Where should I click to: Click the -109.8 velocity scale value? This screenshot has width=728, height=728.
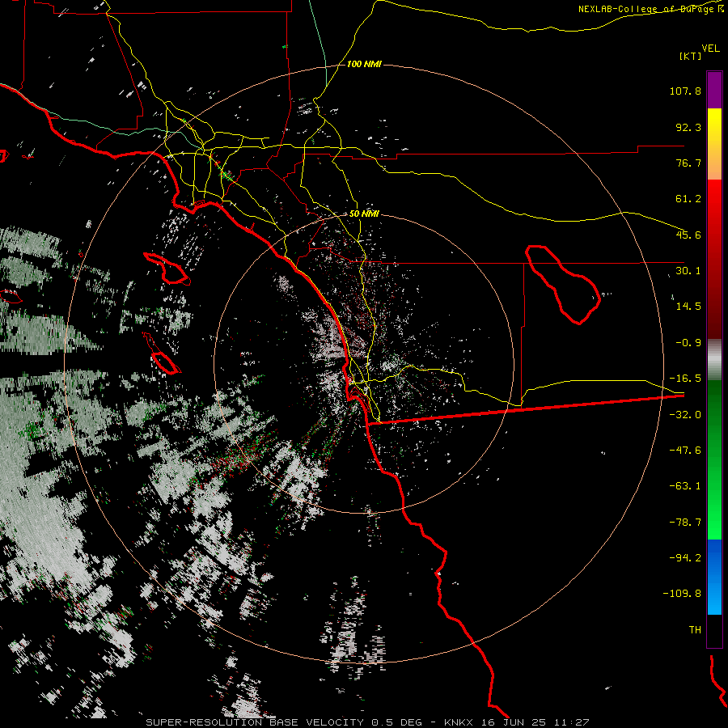pos(682,594)
